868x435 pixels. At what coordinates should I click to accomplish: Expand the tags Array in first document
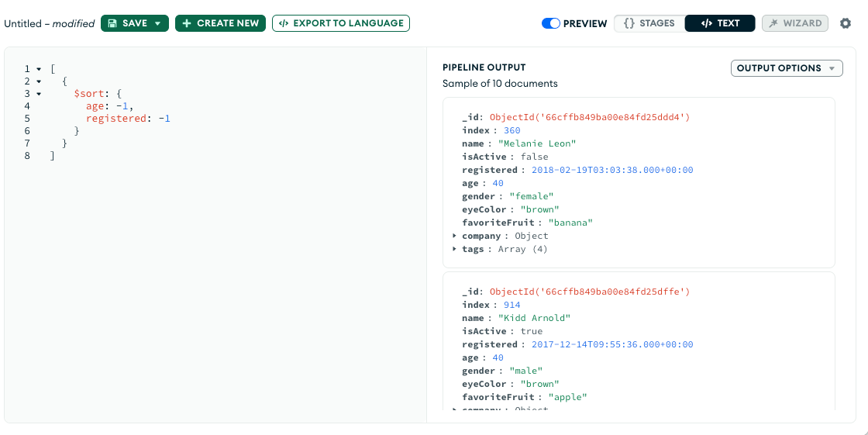455,249
